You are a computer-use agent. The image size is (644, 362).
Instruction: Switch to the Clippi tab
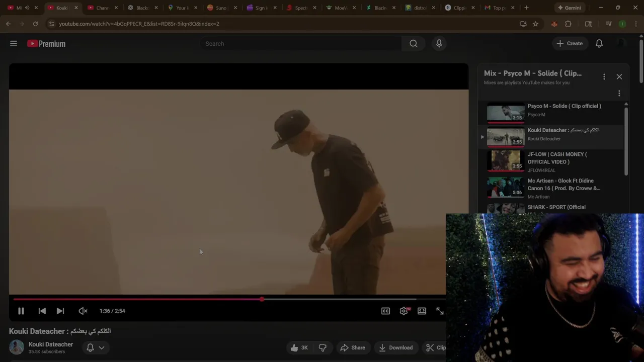click(459, 8)
